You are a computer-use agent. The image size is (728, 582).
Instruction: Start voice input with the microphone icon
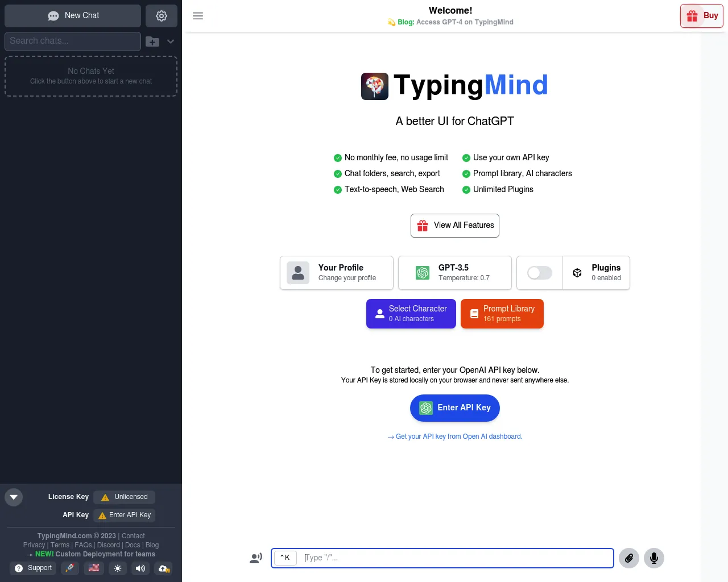point(654,558)
